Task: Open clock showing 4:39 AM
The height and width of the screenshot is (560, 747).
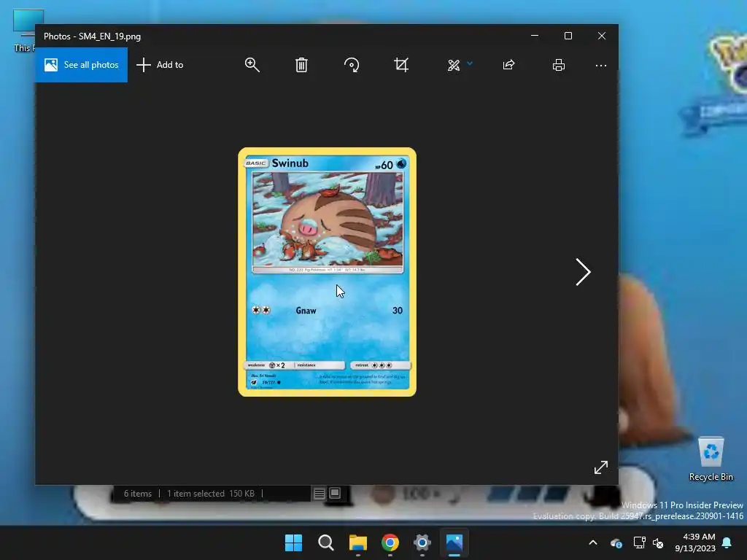Action: pyautogui.click(x=695, y=542)
